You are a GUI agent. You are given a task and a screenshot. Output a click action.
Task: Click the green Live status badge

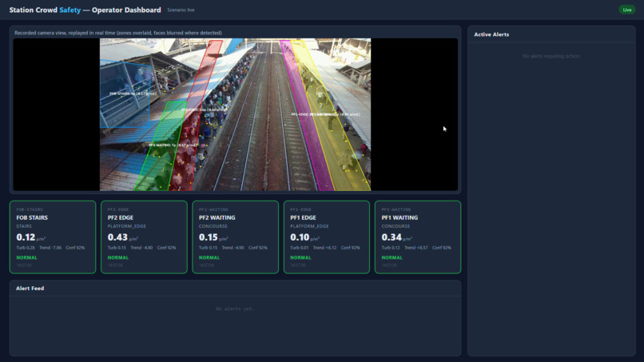626,10
